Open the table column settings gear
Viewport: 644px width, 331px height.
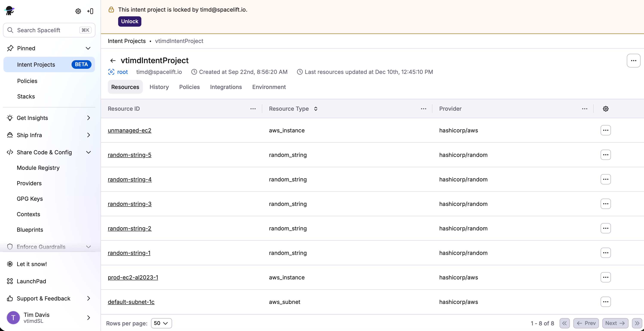point(606,109)
